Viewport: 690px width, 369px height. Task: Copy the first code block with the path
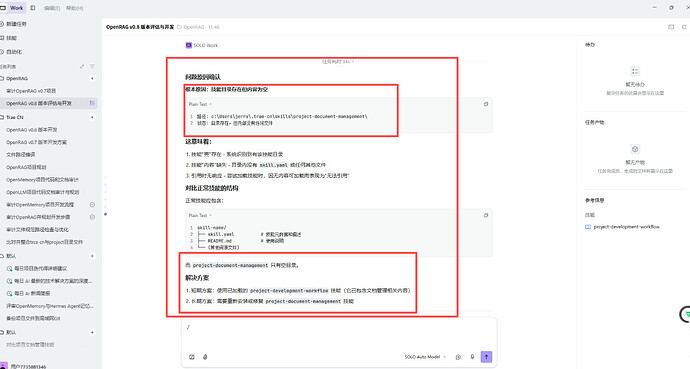[486, 104]
